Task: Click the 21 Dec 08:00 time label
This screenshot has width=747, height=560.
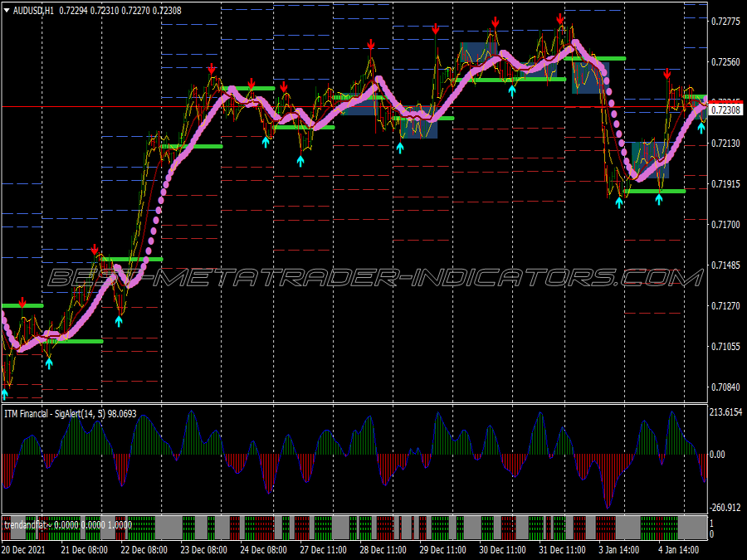Action: pos(85,549)
